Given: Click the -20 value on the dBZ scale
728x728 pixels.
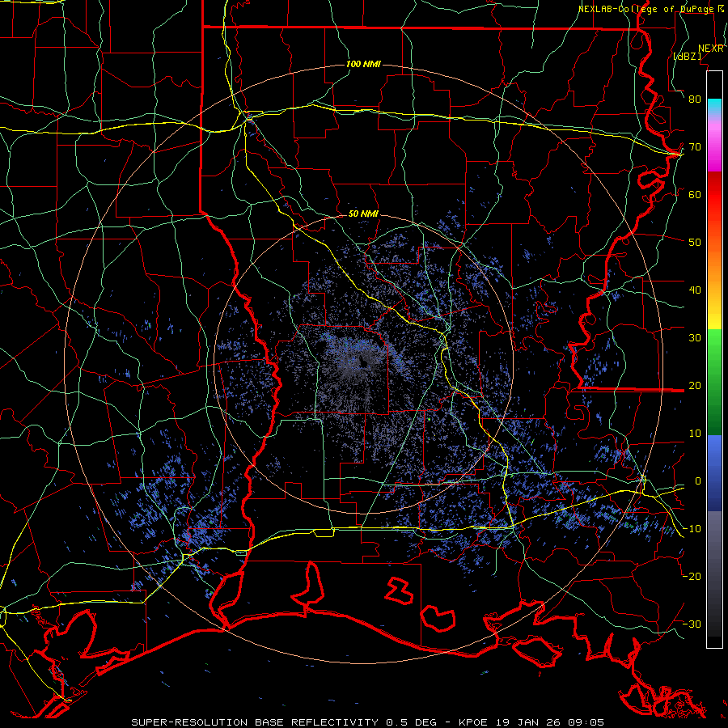Looking at the screenshot, I should (x=692, y=577).
